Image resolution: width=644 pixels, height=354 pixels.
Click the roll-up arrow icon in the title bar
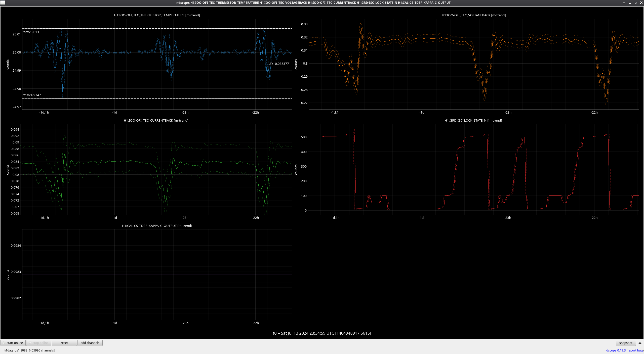tap(624, 3)
